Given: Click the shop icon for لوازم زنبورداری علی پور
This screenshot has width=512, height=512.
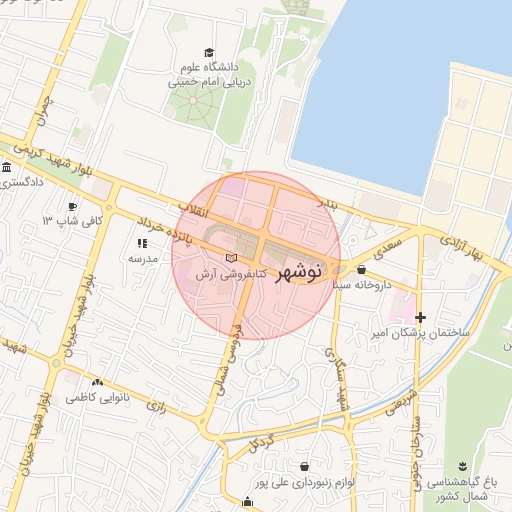Looking at the screenshot, I should point(304,466).
